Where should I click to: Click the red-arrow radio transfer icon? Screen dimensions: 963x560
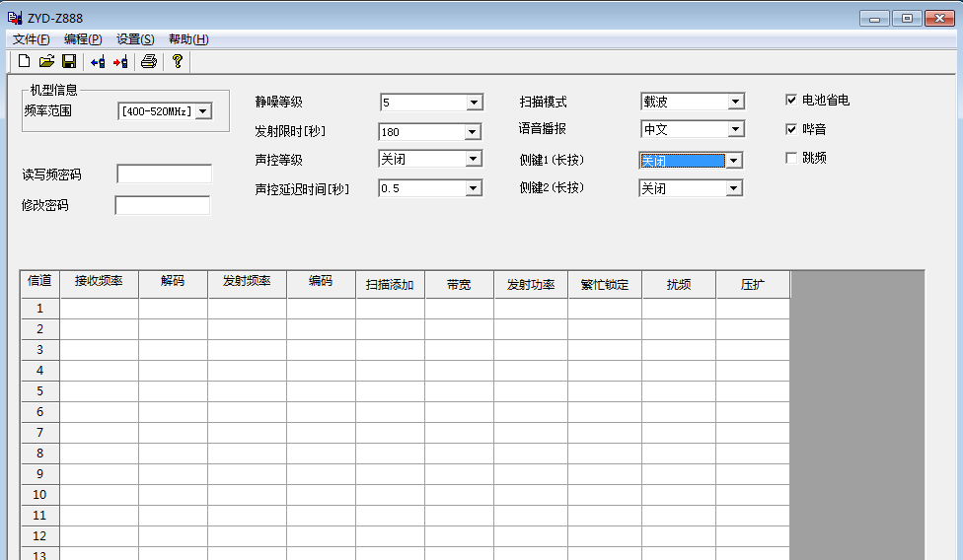pyautogui.click(x=120, y=62)
